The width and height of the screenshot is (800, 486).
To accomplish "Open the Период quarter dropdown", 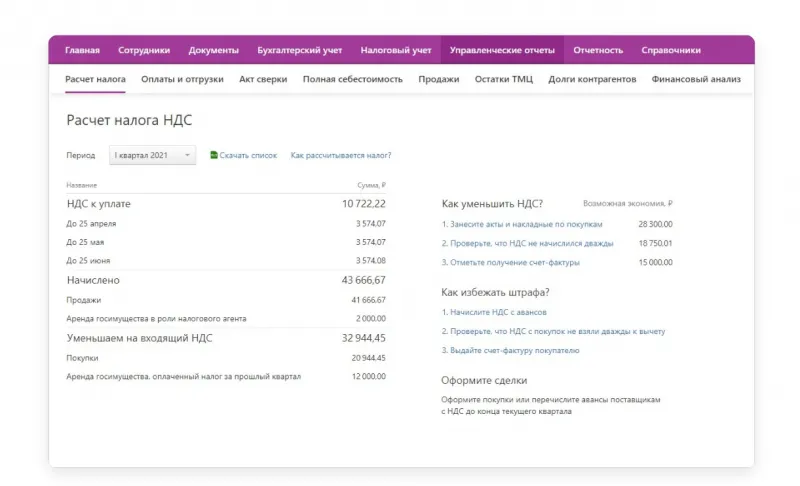I will tap(152, 155).
